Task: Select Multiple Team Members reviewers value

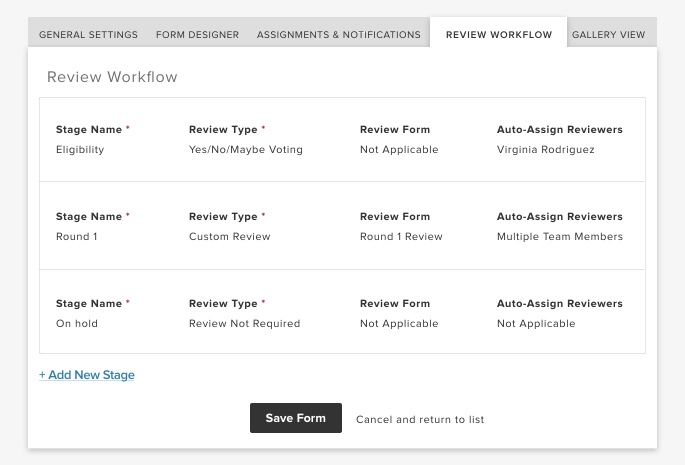Action: [x=560, y=236]
